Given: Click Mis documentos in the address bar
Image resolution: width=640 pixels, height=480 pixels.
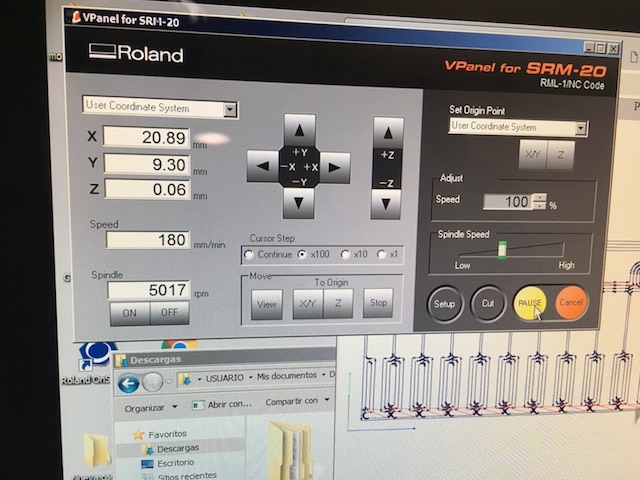Looking at the screenshot, I should (x=287, y=376).
